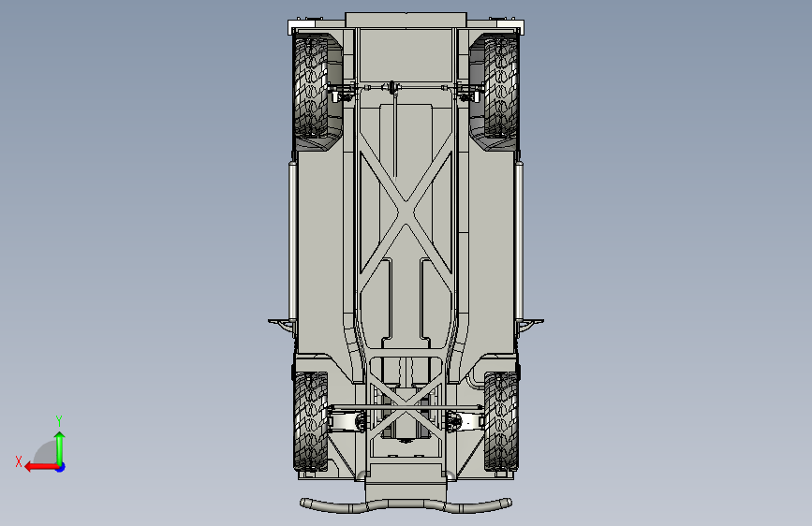Click the red X axis arrow of the triad
Viewport: 812px width, 526px height.
pyautogui.click(x=41, y=467)
